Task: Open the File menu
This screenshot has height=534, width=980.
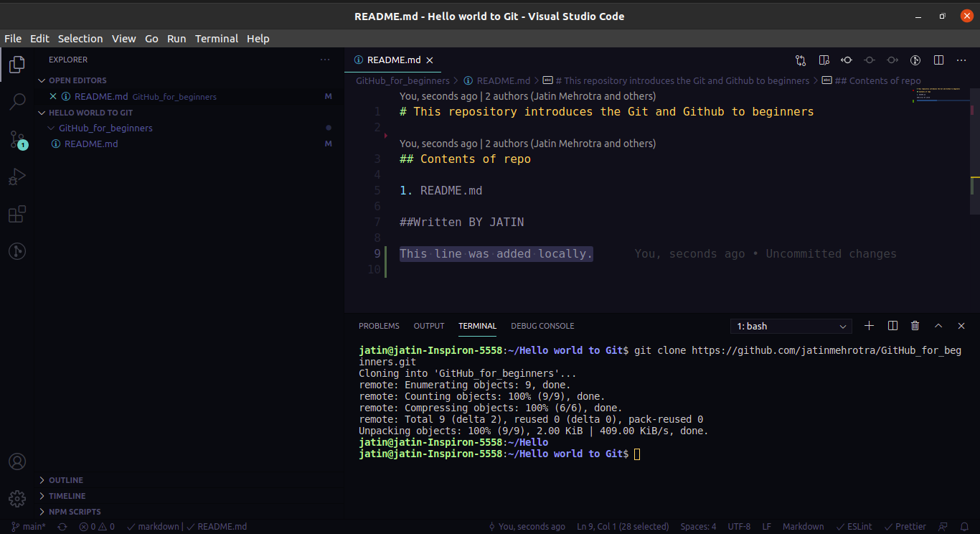Action: click(x=13, y=39)
